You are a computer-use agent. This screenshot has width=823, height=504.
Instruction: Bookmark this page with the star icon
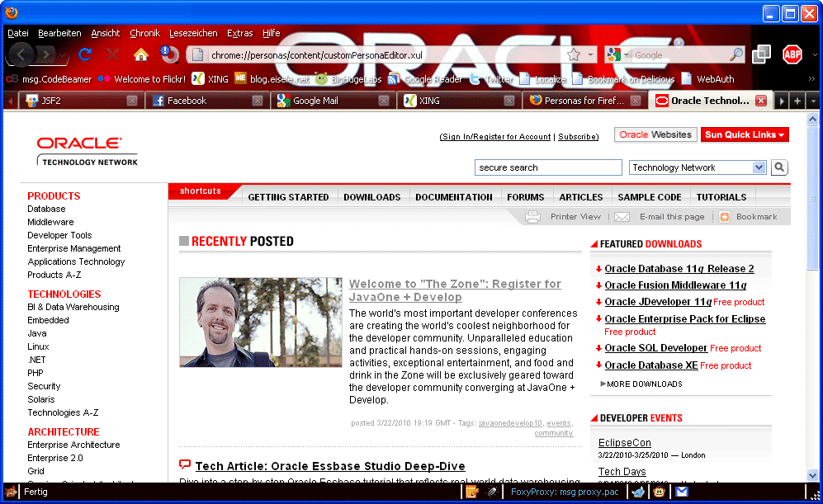(574, 54)
